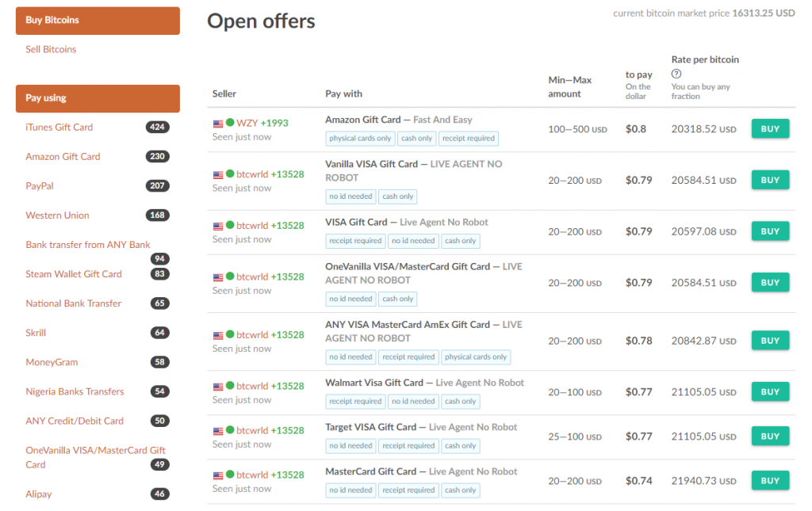This screenshot has width=812, height=511.
Task: Click the 20318.52 USD rate
Action: (704, 129)
